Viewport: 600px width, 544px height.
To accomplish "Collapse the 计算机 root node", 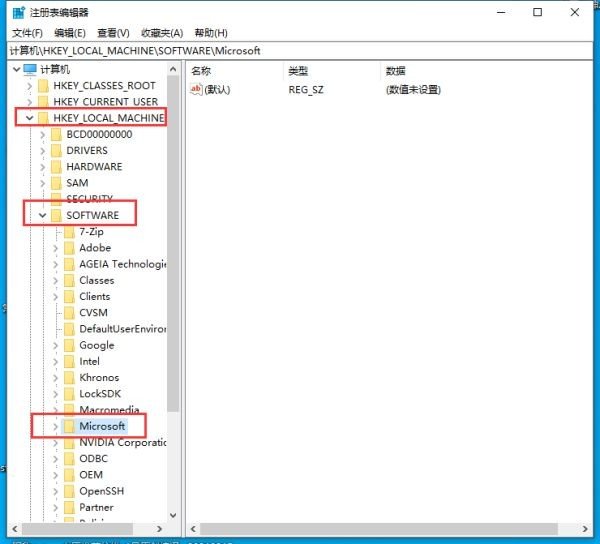I will pos(16,70).
